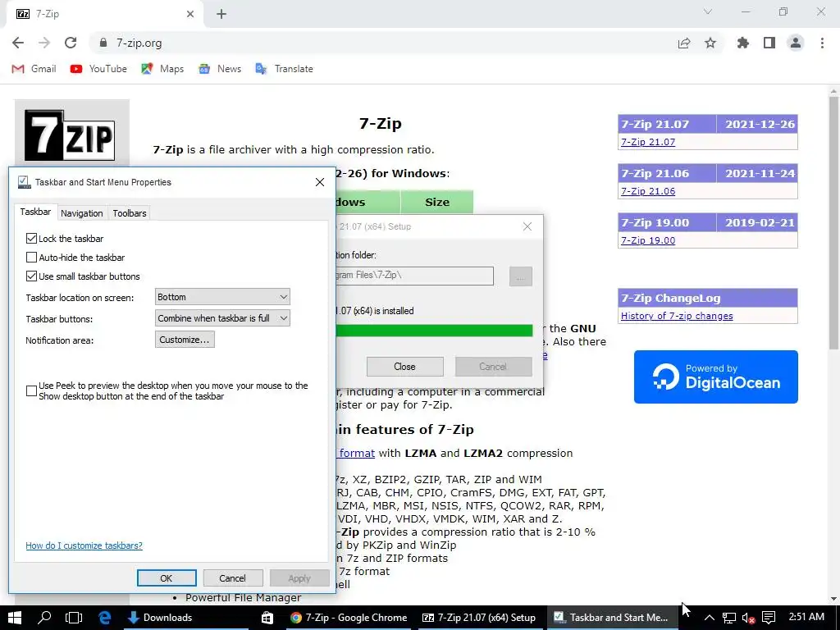Open YouTube bookmark
Viewport: 840px width, 630px height.
pos(98,69)
